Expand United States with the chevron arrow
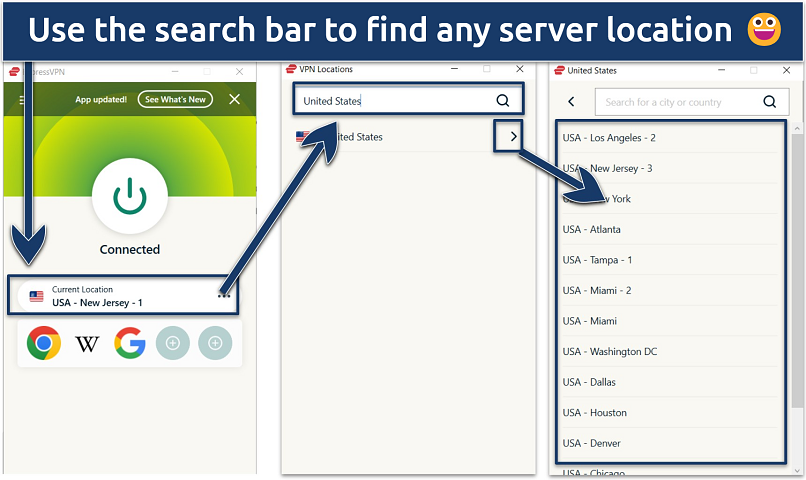The height and width of the screenshot is (480, 806). (513, 136)
